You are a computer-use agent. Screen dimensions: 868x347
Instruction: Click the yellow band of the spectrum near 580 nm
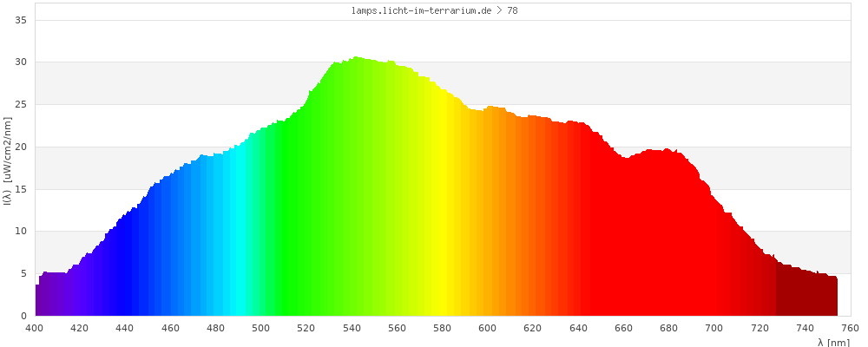pyautogui.click(x=442, y=217)
